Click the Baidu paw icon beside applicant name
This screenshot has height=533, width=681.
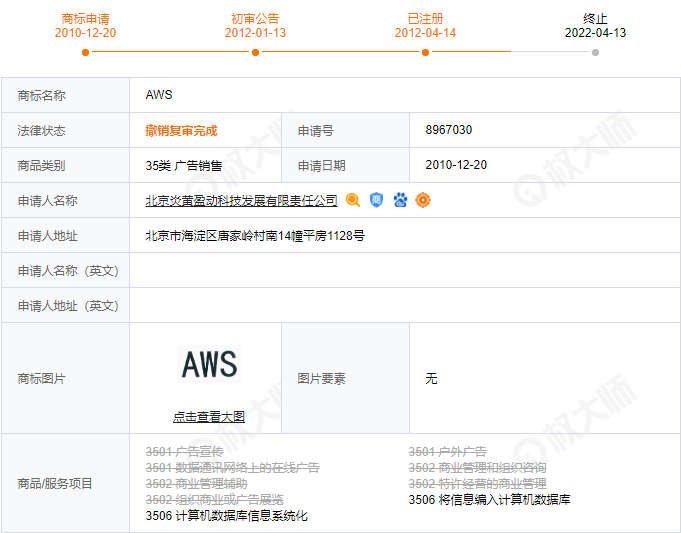(x=400, y=200)
